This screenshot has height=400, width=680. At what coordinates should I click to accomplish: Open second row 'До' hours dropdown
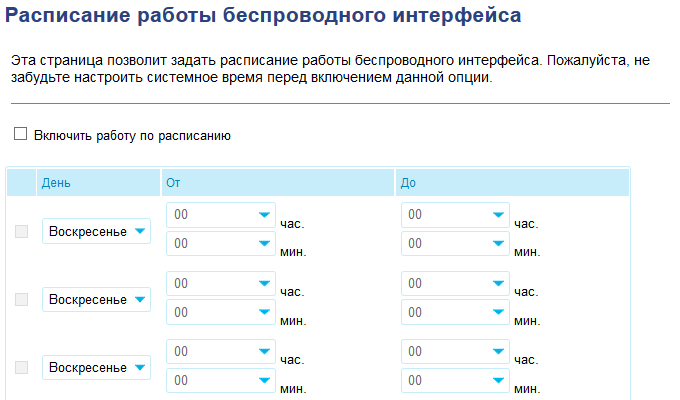coord(455,284)
